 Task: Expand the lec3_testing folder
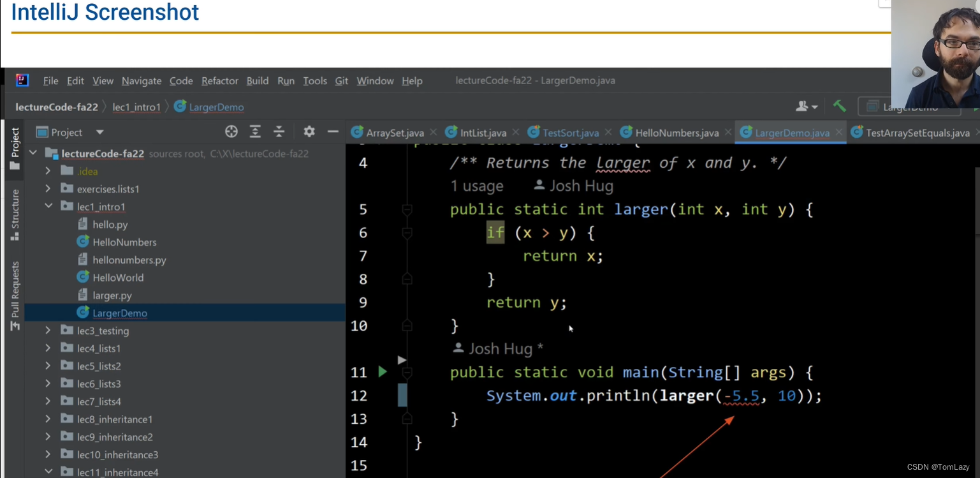pos(48,331)
